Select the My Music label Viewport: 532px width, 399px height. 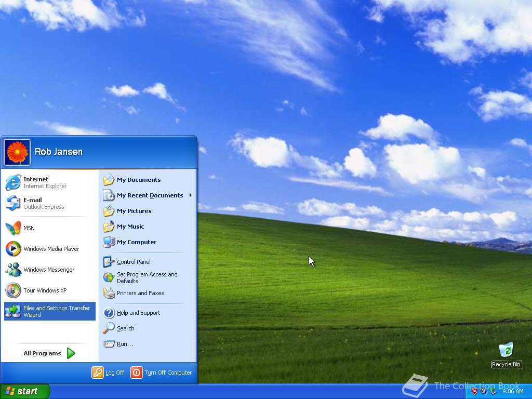[x=130, y=227]
